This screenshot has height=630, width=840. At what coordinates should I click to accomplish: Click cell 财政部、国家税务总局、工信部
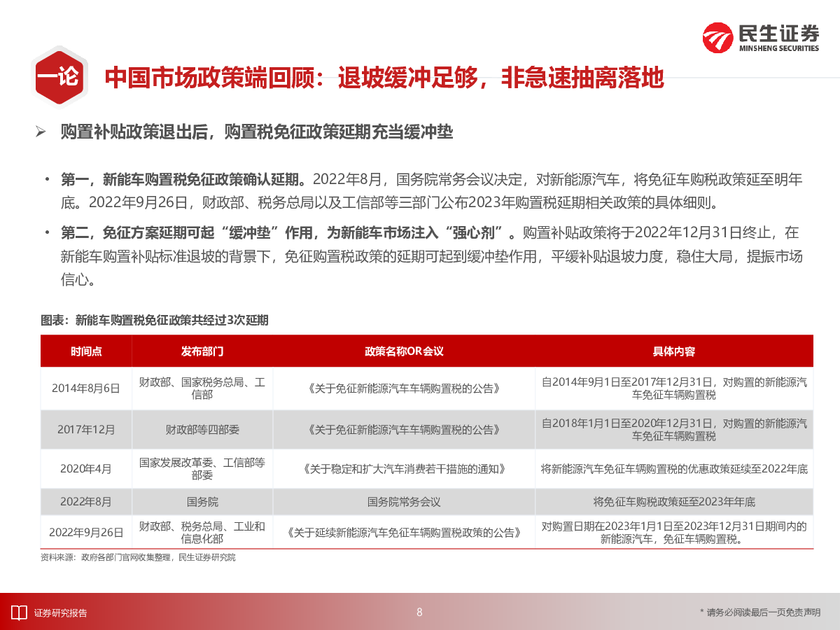coord(202,388)
